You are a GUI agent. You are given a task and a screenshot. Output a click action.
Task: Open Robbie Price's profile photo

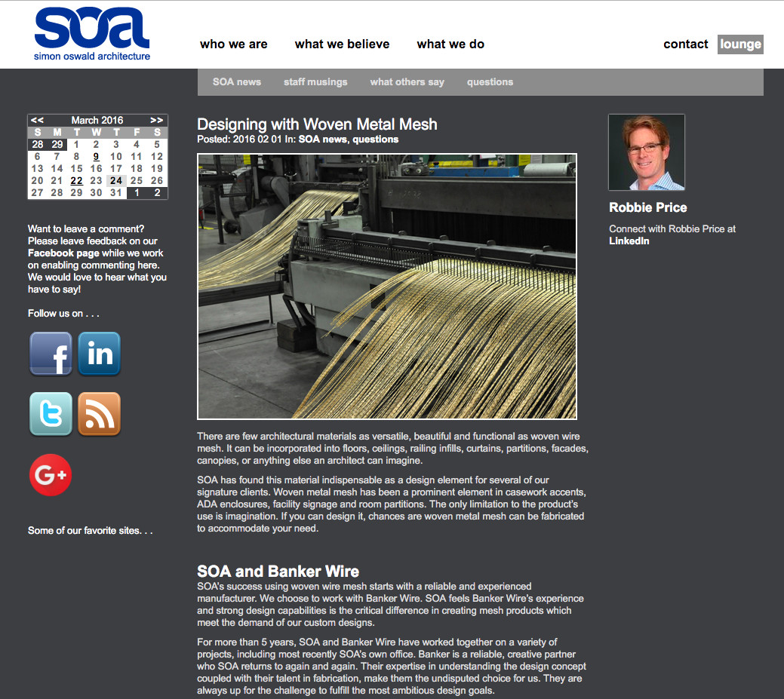pyautogui.click(x=646, y=152)
